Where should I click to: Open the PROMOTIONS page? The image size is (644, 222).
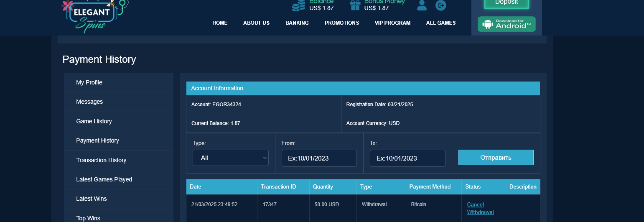(x=342, y=23)
